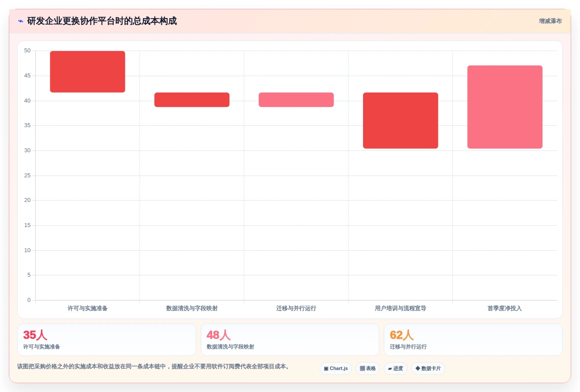Image resolution: width=580 pixels, height=392 pixels.
Task: Open the 62人 stat card
Action: point(473,340)
